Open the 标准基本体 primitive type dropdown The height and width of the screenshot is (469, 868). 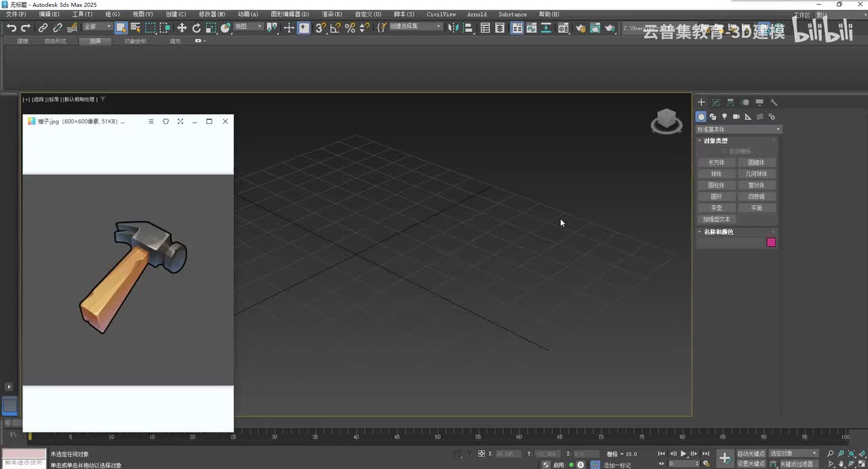tap(738, 129)
